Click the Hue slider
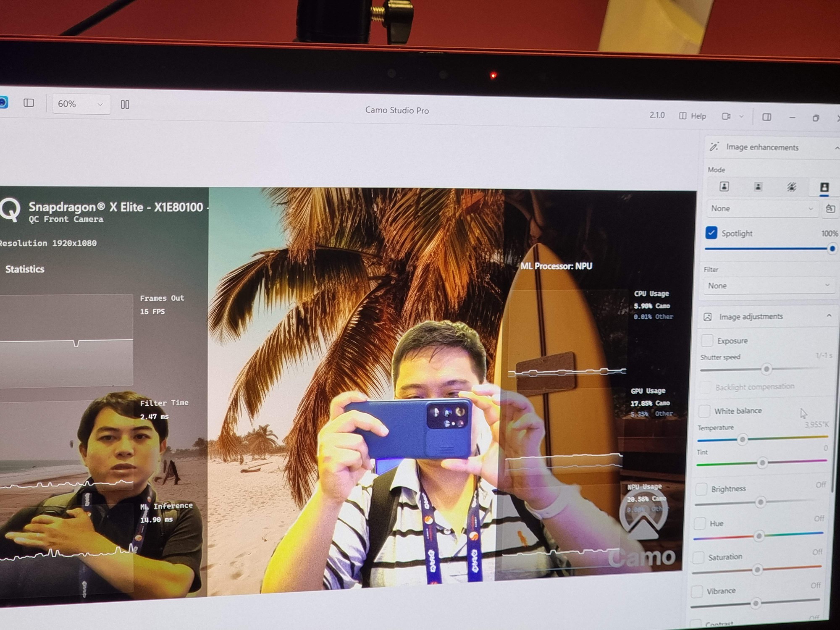This screenshot has height=630, width=840. [x=758, y=536]
